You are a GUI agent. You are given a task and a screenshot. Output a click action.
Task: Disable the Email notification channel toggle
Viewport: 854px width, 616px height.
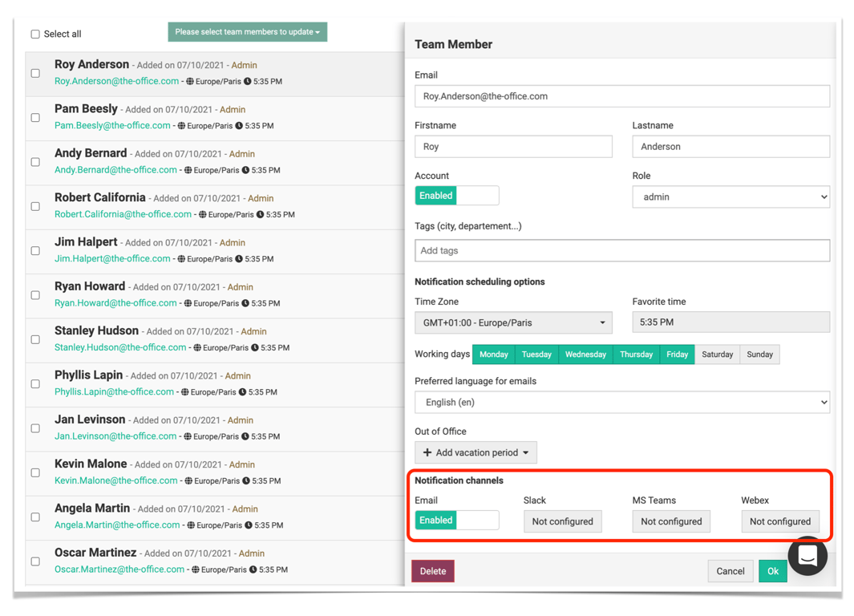coord(456,521)
